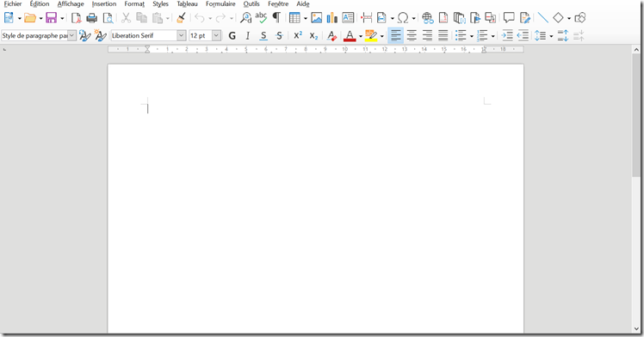Toggle Strikethrough formatting
This screenshot has width=644, height=337.
[279, 35]
